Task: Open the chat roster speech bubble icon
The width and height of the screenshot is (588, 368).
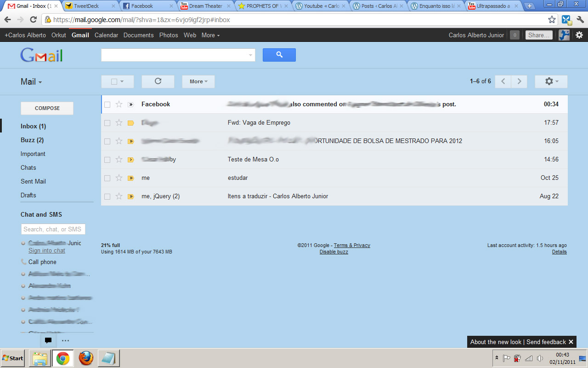Action: click(48, 341)
